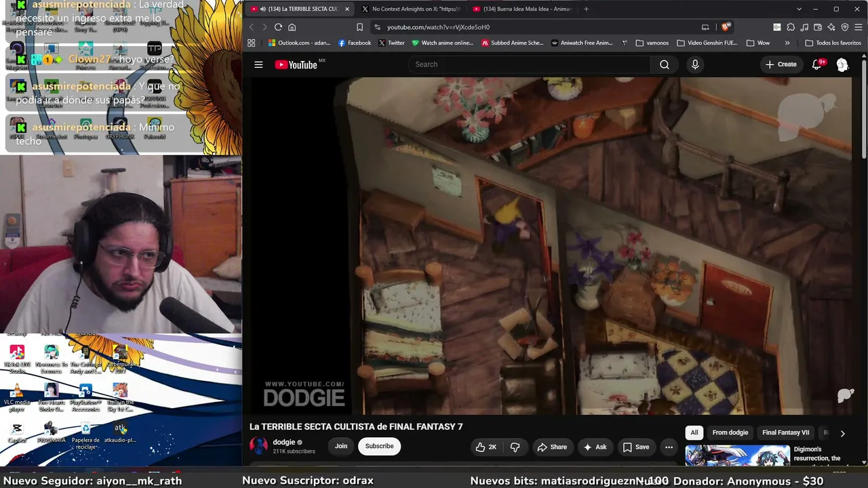The height and width of the screenshot is (488, 868).
Task: Open the TikTok LIVE Studio desktop shortcut
Action: click(x=17, y=359)
